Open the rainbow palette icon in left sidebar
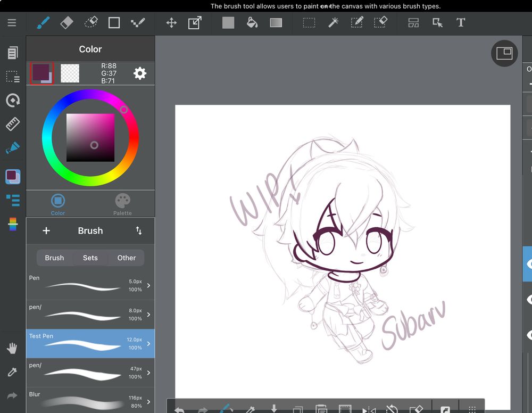Image resolution: width=532 pixels, height=413 pixels. pyautogui.click(x=13, y=224)
